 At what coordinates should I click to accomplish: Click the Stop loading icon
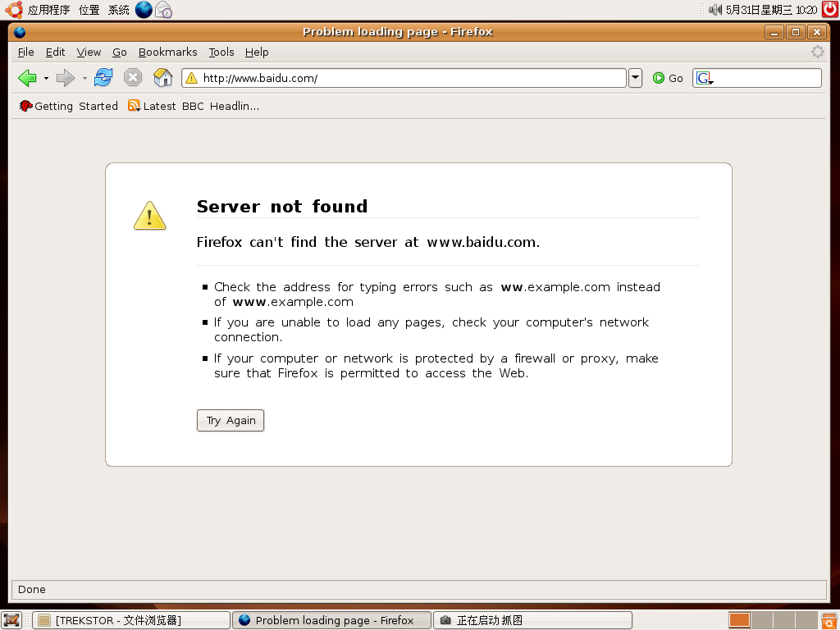pos(133,78)
